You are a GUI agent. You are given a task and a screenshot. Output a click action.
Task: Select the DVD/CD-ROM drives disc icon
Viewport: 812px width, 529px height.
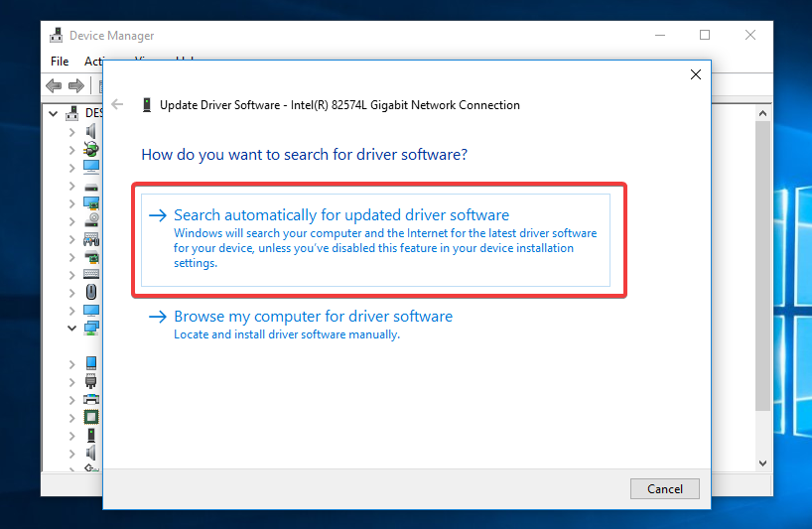pos(91,220)
